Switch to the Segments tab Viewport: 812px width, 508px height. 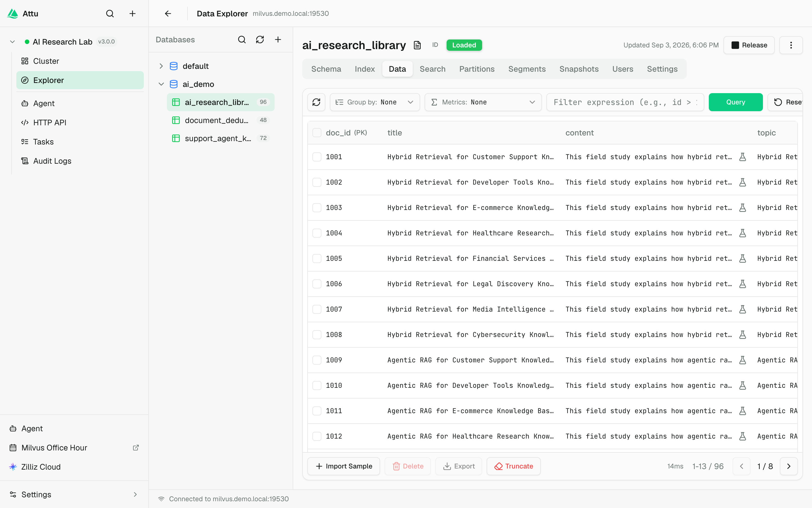coord(527,69)
